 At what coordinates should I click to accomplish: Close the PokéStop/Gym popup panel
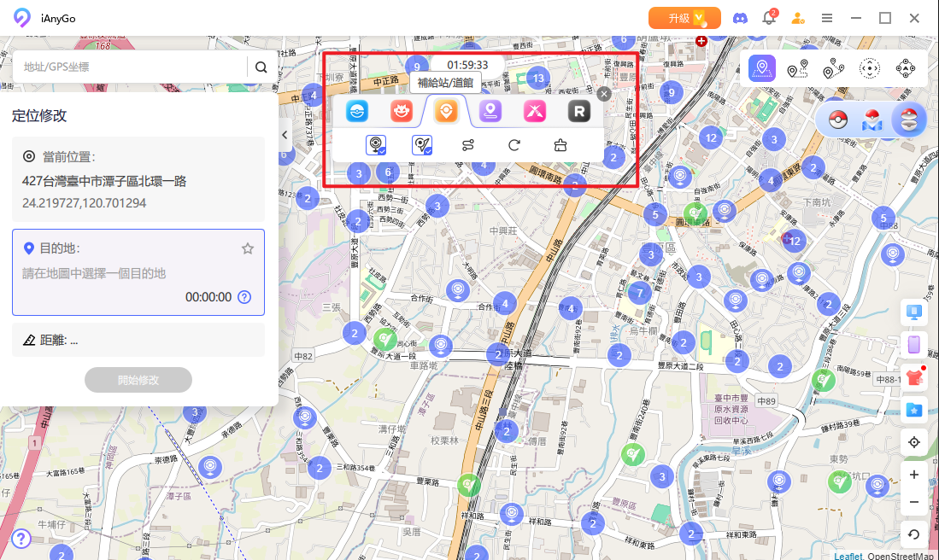[604, 94]
